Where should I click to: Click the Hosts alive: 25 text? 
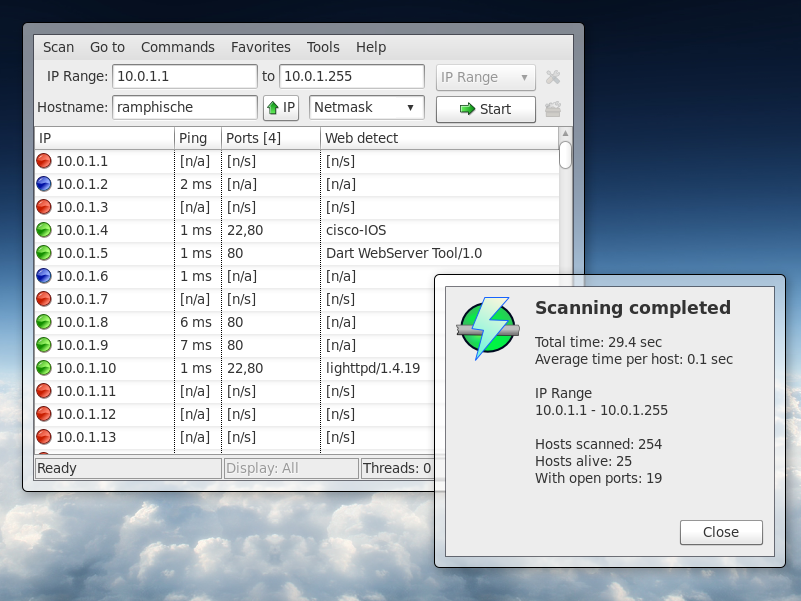point(583,461)
